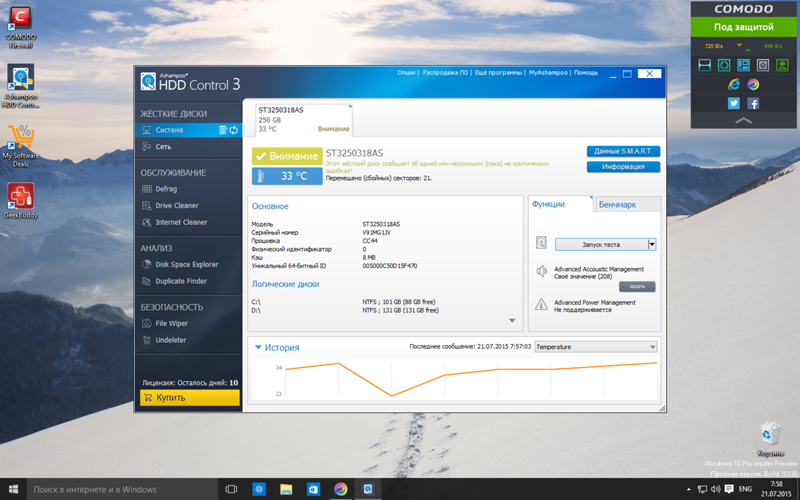Open File Explorer from the taskbar
Image resolution: width=800 pixels, height=500 pixels.
[x=286, y=489]
